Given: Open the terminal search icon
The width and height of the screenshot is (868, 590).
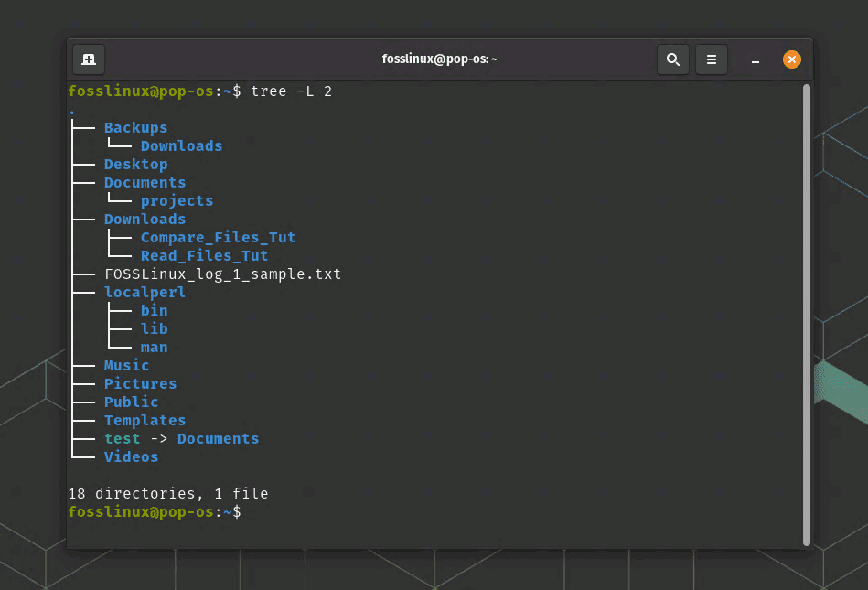Looking at the screenshot, I should tap(672, 59).
